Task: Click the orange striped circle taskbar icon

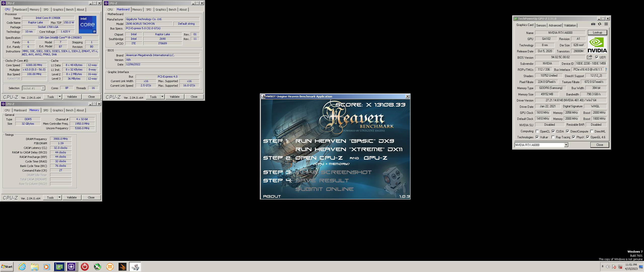Action: [x=110, y=267]
